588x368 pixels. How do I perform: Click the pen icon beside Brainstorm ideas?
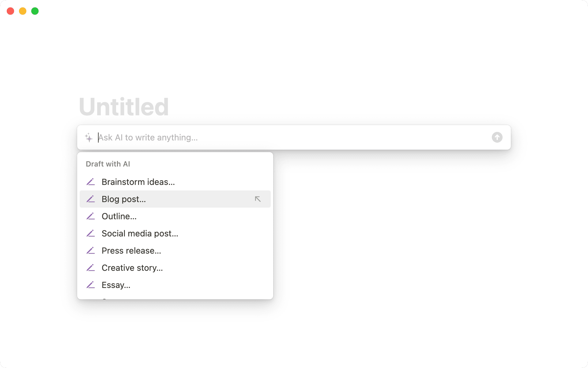coord(91,182)
